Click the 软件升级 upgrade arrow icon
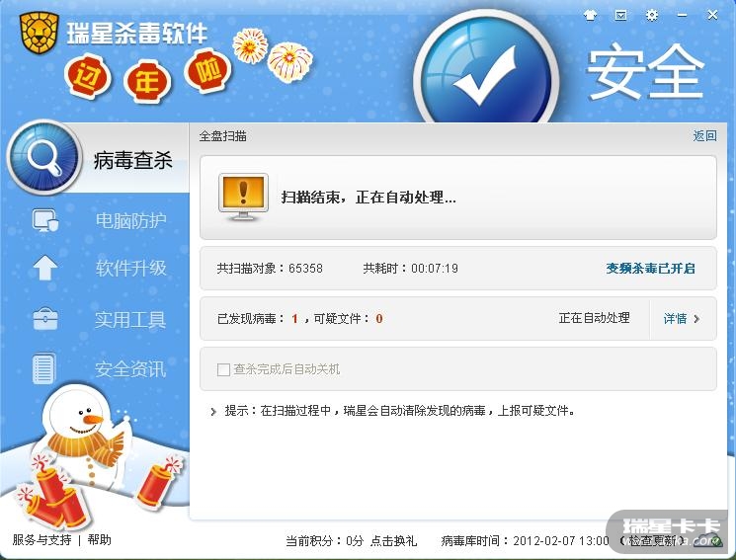This screenshot has width=736, height=560. (x=45, y=268)
